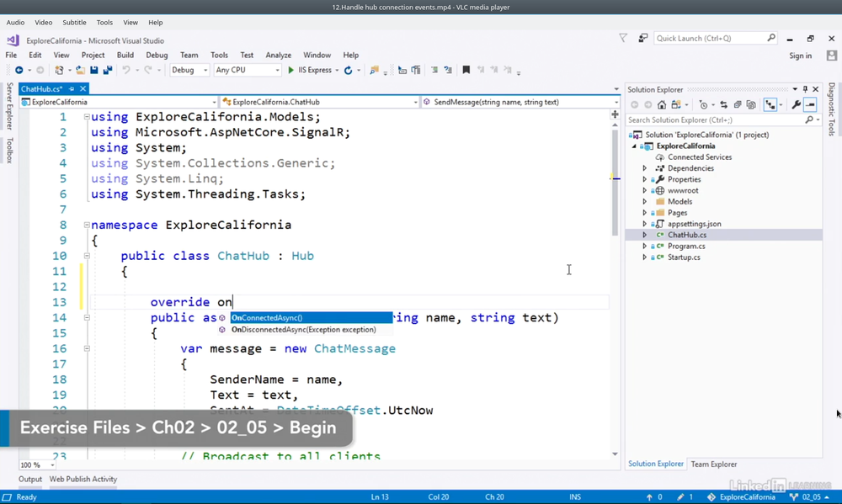
Task: Open the 100 % zoom level dropdown
Action: coord(52,464)
